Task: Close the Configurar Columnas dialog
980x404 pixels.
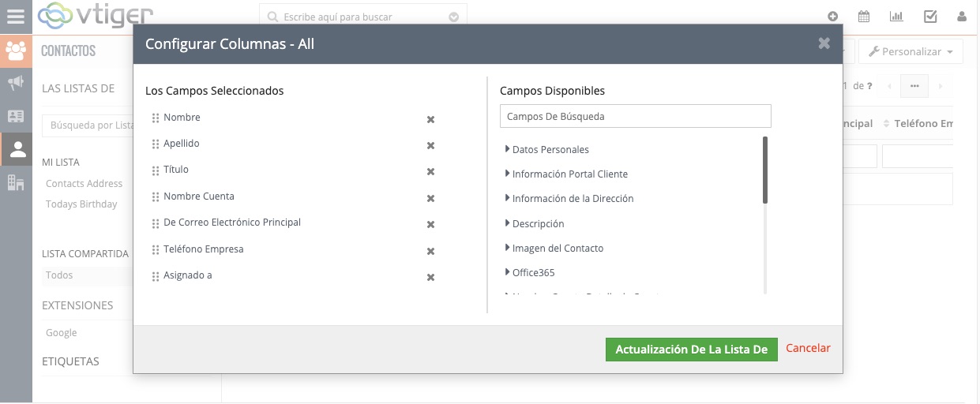Action: pos(824,43)
